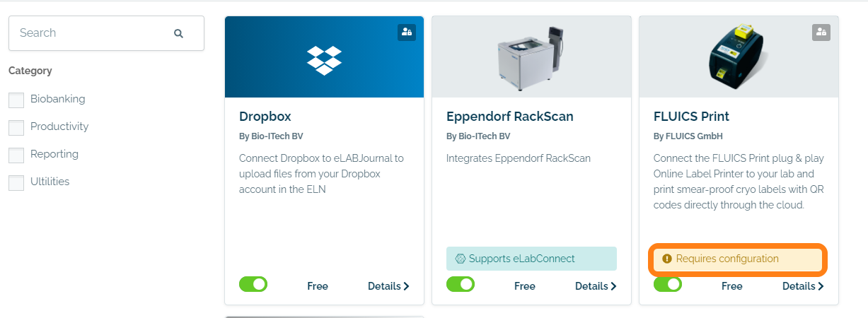
Task: Open Details for Eppendorf RackScan
Action: coord(596,286)
